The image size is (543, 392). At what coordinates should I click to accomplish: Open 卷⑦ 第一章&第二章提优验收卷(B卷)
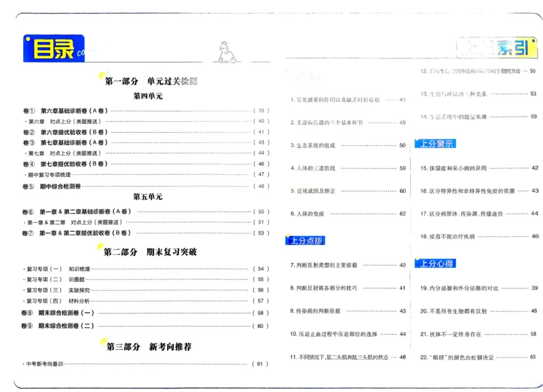click(145, 233)
